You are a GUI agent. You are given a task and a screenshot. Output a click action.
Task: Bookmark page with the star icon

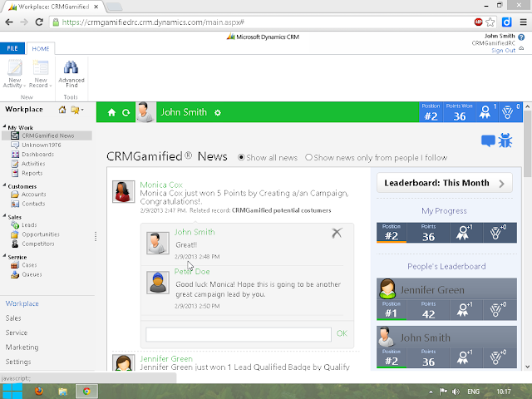(x=490, y=22)
